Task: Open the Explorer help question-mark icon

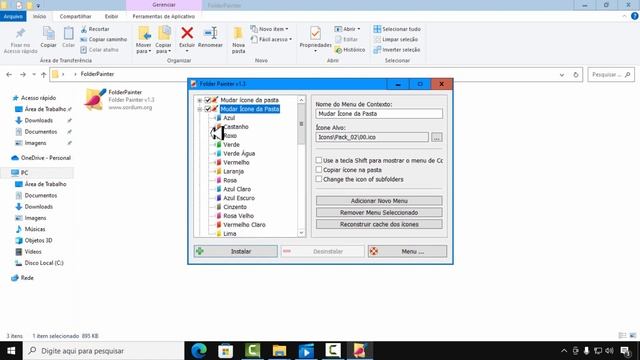Action: coord(635,16)
